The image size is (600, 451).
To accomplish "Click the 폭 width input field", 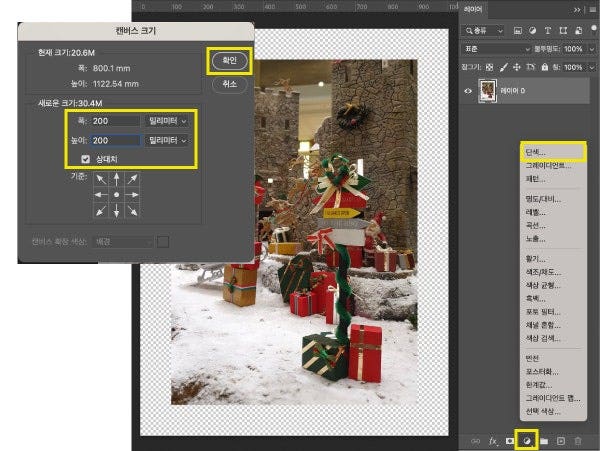I will (x=115, y=121).
